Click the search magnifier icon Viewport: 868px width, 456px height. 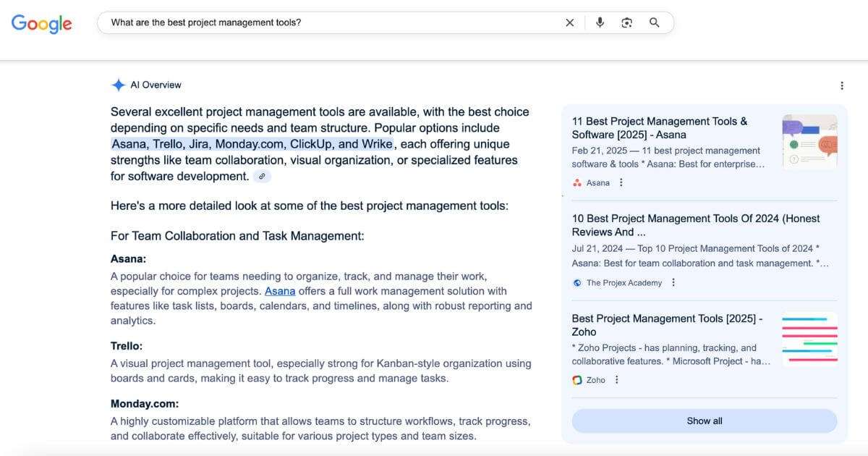point(654,22)
